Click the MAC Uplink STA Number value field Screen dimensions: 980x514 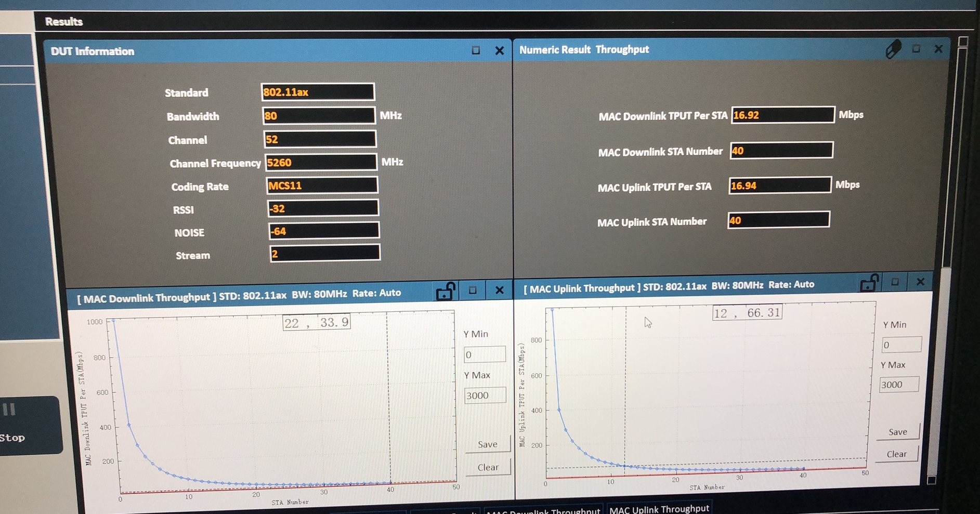point(779,220)
